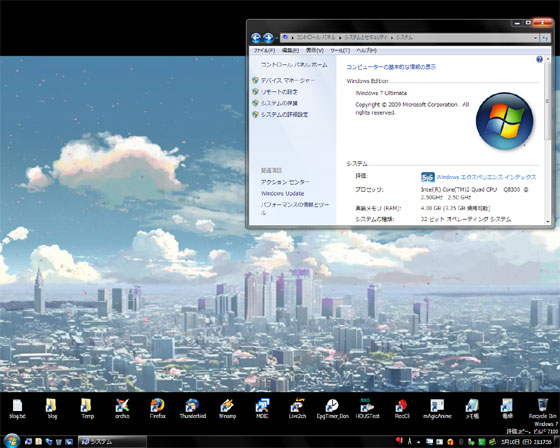Open リモートの設定 link
This screenshot has height=448, width=560.
[279, 92]
